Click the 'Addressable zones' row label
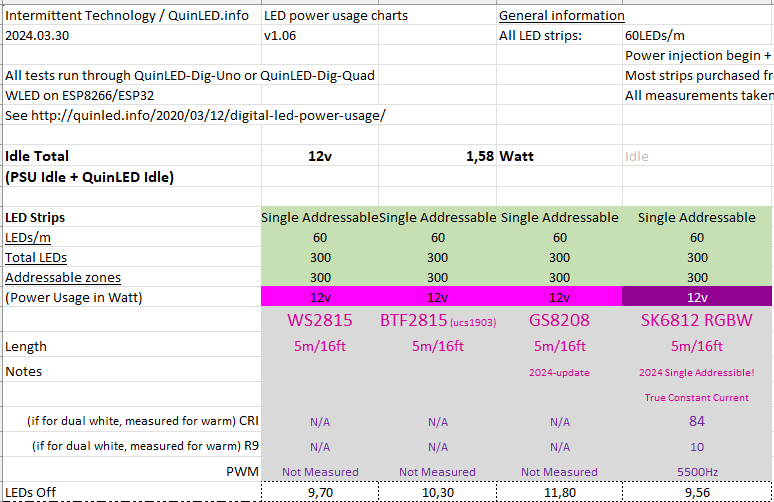The height and width of the screenshot is (502, 774). (x=63, y=277)
